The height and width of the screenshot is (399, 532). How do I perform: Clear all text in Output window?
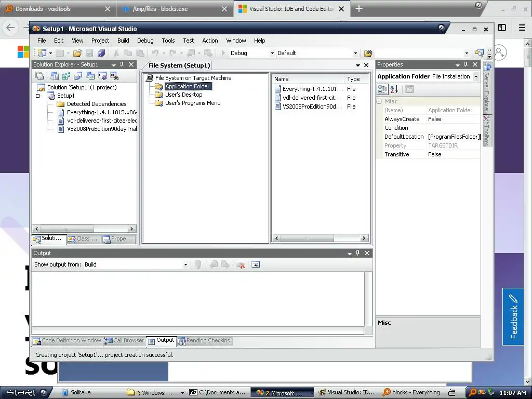(241, 264)
